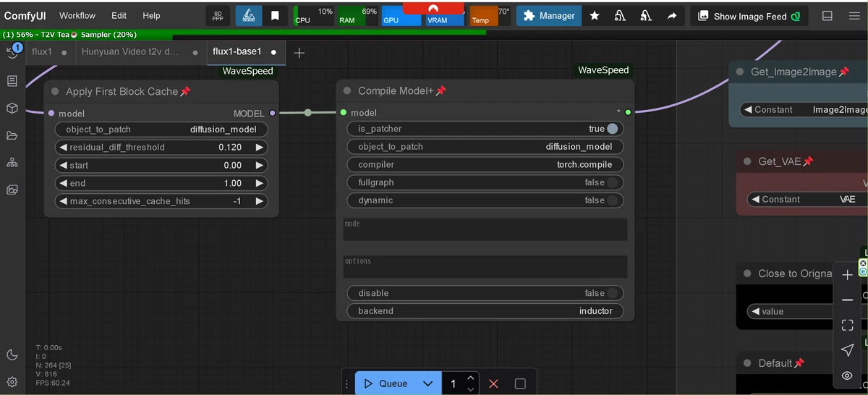This screenshot has width=868, height=395.
Task: Click the mode text field in Compile Model+
Action: (485, 229)
